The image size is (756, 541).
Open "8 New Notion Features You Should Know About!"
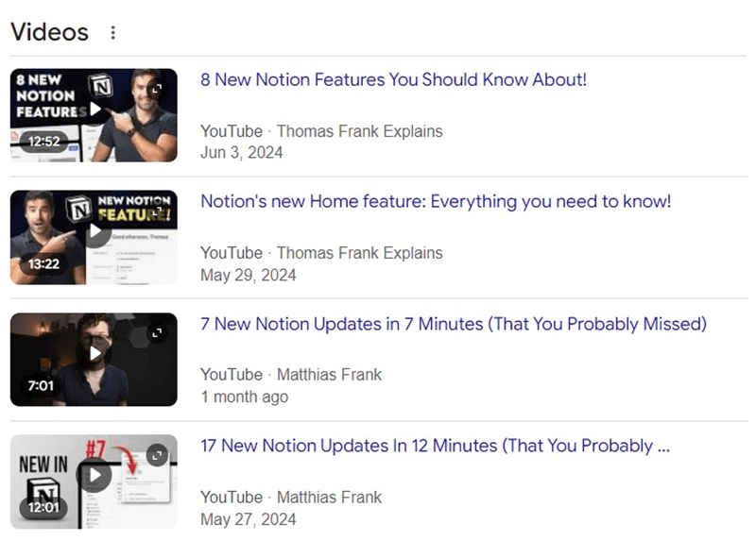pyautogui.click(x=393, y=80)
